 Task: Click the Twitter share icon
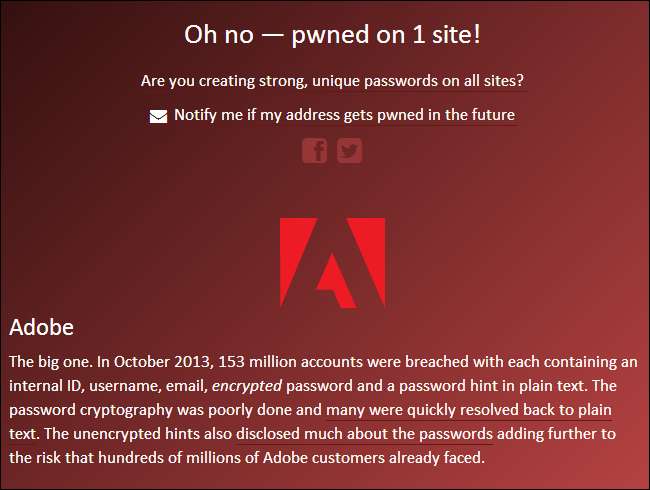pos(349,151)
